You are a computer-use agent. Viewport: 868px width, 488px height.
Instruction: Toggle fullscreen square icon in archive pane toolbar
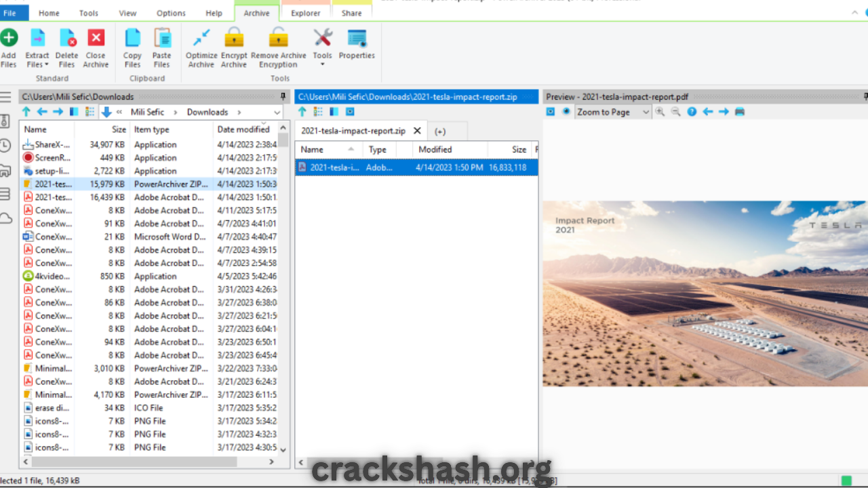[350, 112]
